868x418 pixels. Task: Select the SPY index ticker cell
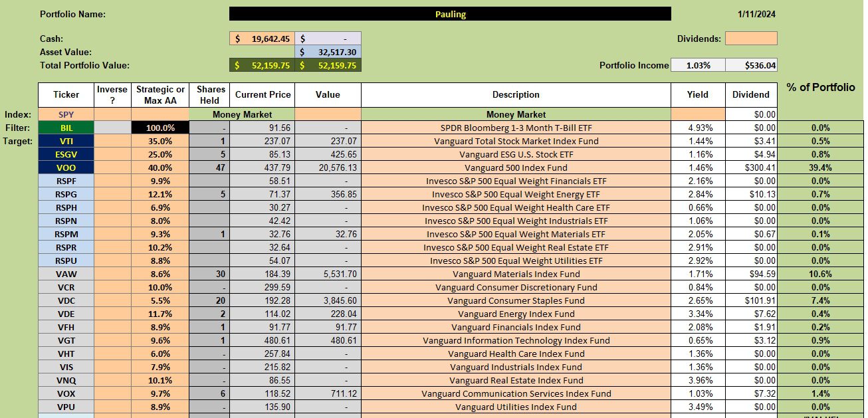point(66,114)
